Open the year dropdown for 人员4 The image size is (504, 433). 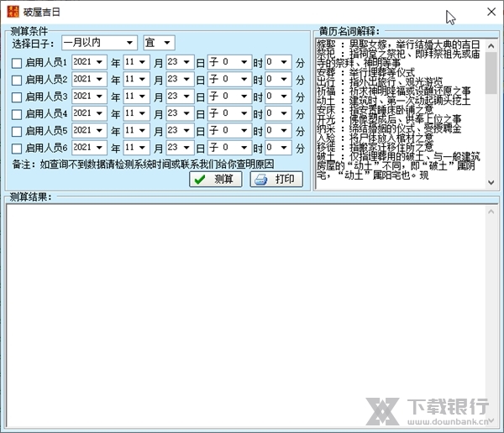coord(89,113)
